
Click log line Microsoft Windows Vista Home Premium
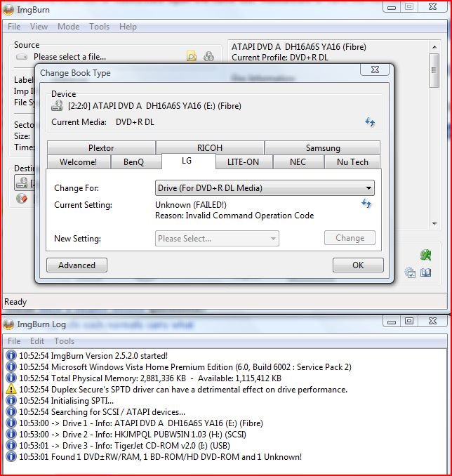click(x=185, y=367)
